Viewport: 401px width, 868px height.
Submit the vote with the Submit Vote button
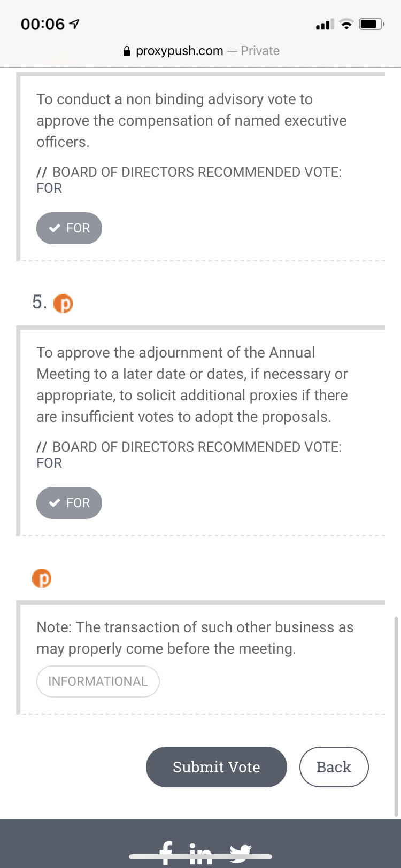(x=217, y=767)
